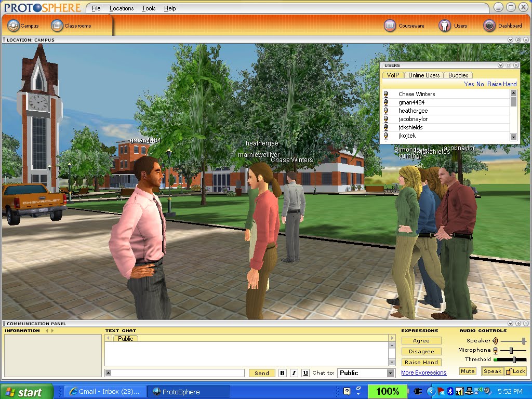Click the microphone icon beside gman4484
The width and height of the screenshot is (532, 399).
point(386,102)
